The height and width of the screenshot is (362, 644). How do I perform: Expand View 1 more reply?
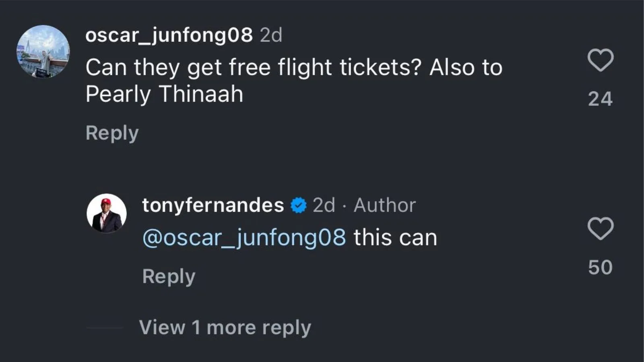click(x=225, y=327)
